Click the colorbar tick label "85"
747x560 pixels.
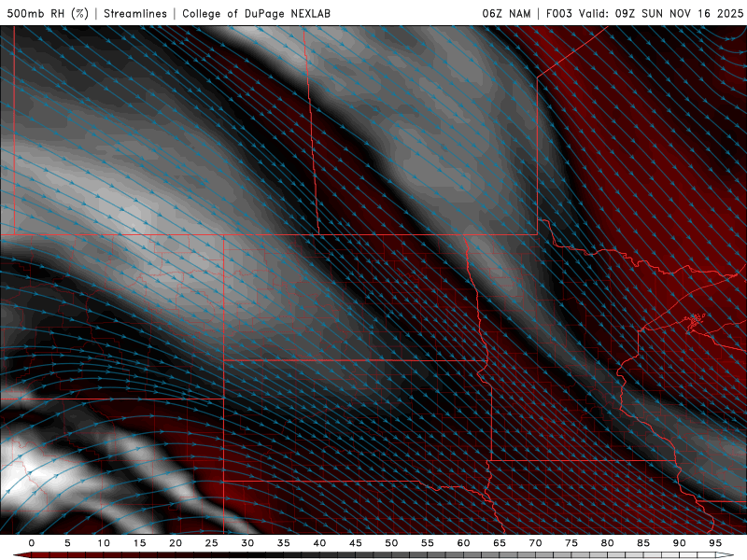pyautogui.click(x=643, y=543)
